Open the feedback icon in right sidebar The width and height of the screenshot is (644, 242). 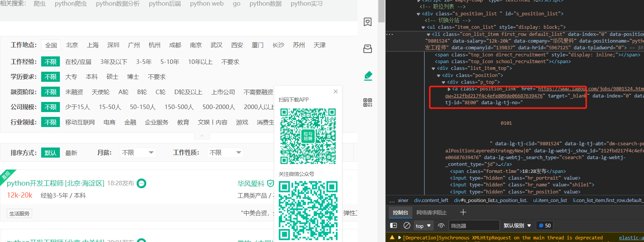tap(368, 22)
